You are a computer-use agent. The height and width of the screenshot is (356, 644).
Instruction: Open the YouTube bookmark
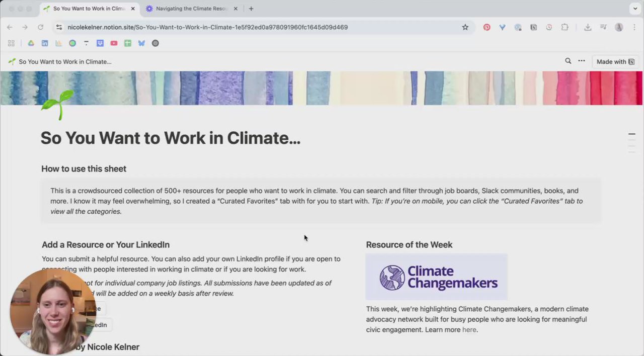point(114,43)
